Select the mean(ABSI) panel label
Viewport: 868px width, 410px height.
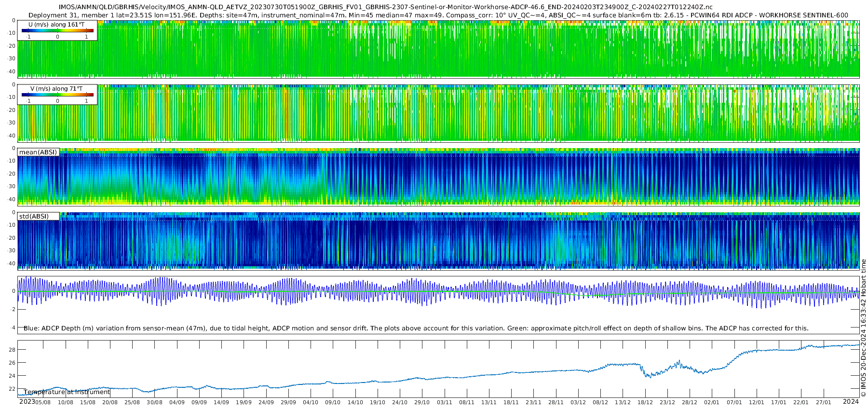point(38,152)
